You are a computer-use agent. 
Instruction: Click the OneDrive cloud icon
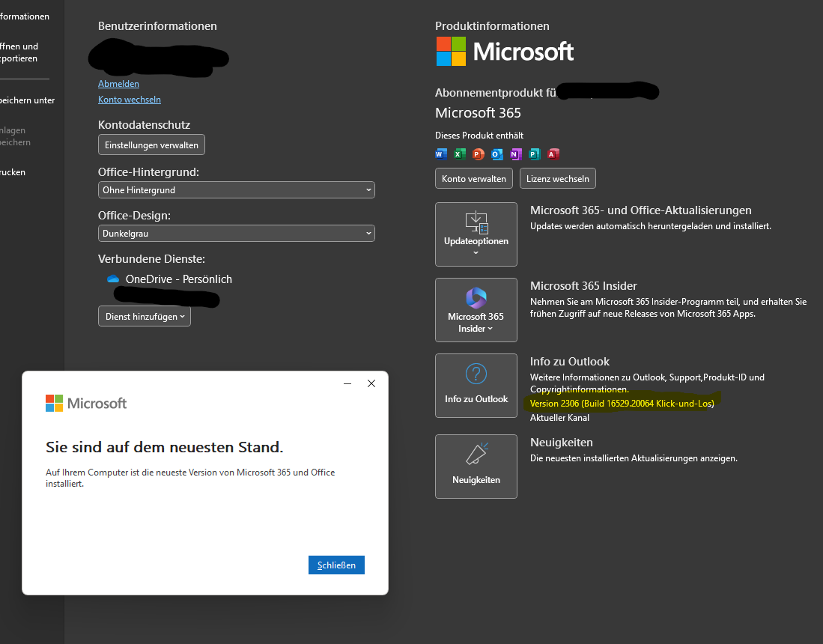[x=114, y=279]
